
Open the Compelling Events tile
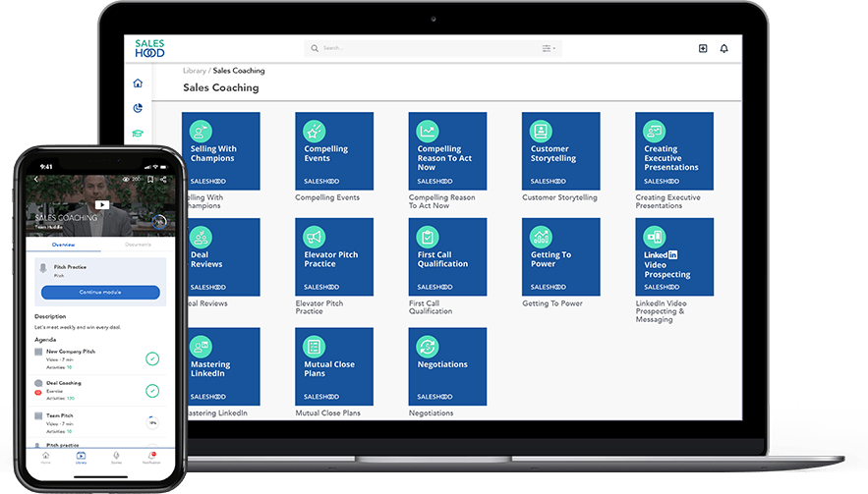point(334,151)
